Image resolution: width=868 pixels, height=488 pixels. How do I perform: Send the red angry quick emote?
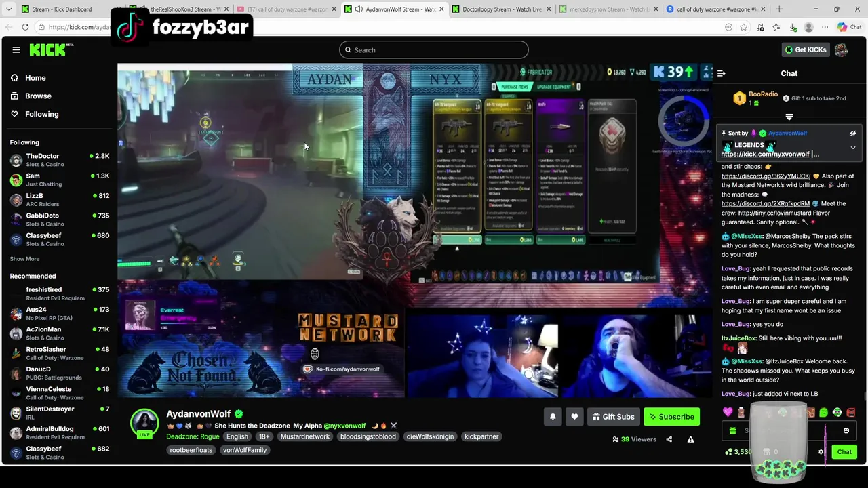pos(850,412)
